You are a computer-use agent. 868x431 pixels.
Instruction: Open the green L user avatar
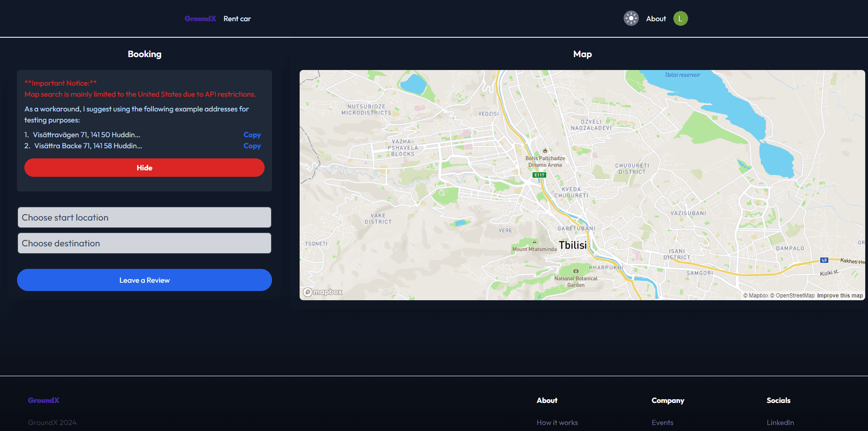pyautogui.click(x=681, y=18)
